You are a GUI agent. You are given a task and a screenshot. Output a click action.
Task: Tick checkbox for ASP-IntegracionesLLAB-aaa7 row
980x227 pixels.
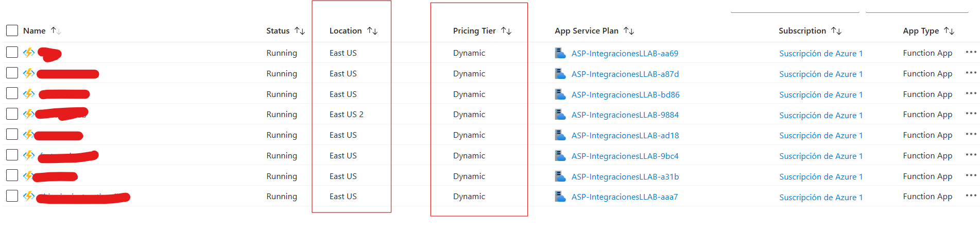tap(12, 196)
